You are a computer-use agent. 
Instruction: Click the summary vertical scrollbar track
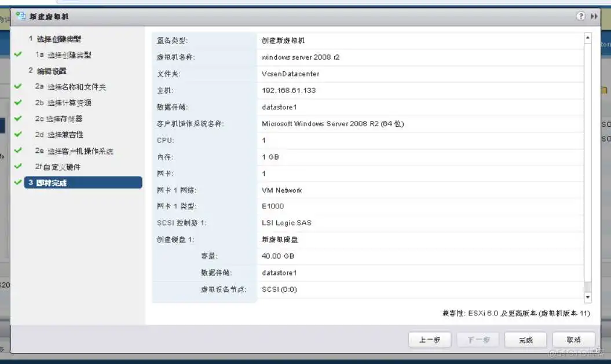pos(588,167)
